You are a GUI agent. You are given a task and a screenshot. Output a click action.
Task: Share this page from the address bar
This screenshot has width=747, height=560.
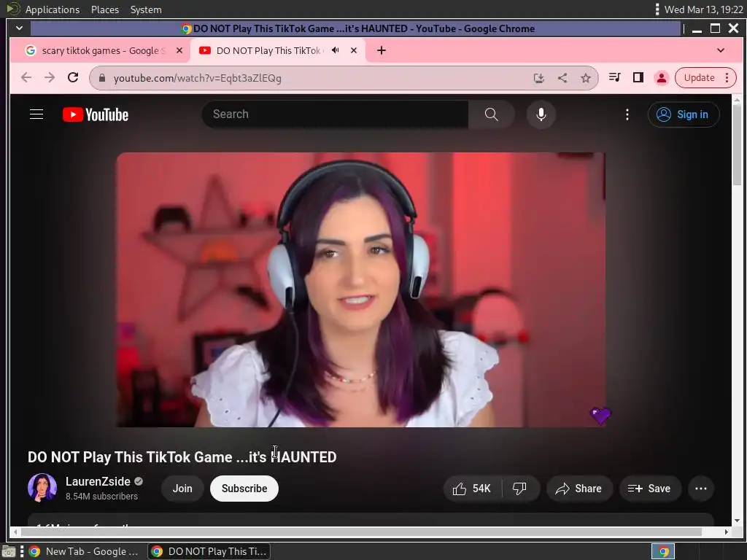(562, 78)
